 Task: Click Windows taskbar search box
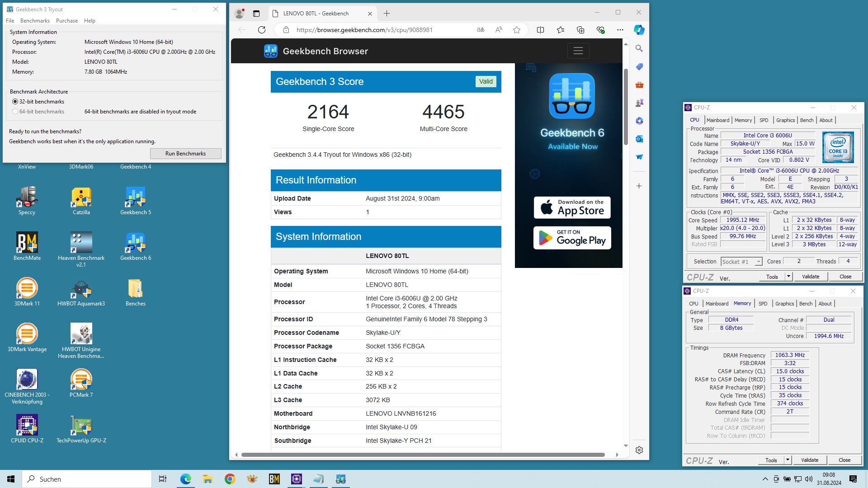[x=87, y=479]
